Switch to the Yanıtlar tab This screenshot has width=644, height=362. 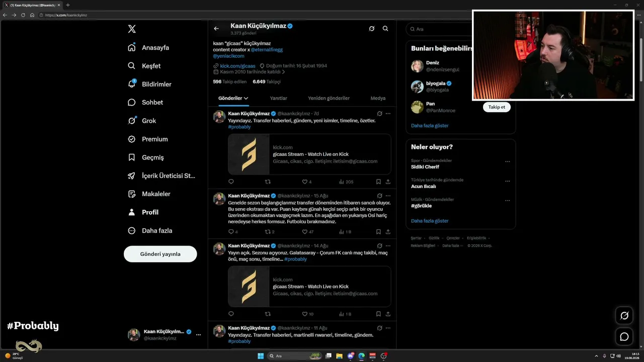coord(278,99)
